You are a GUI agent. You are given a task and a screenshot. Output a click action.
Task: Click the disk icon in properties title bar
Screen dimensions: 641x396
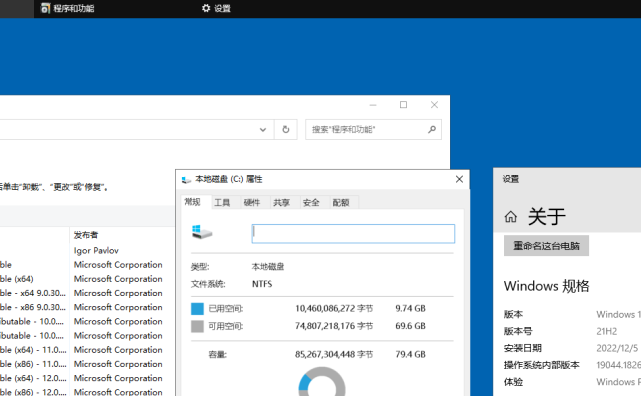pyautogui.click(x=186, y=179)
